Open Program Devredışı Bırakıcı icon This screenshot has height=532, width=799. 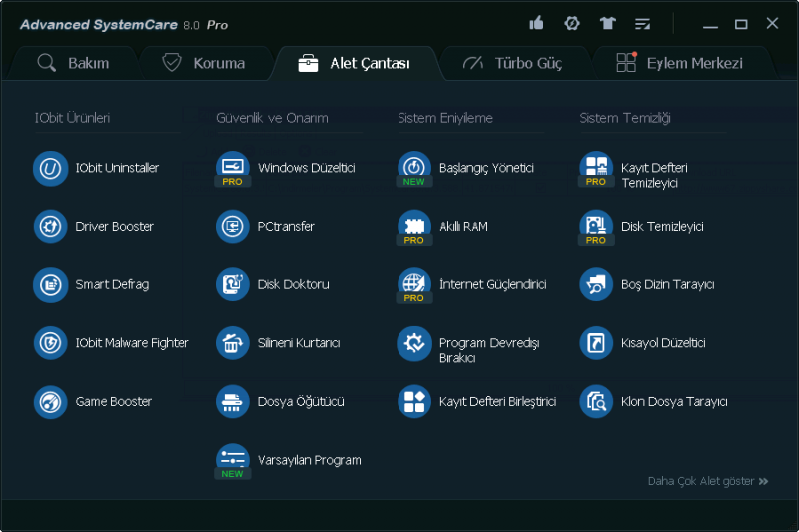click(x=414, y=343)
